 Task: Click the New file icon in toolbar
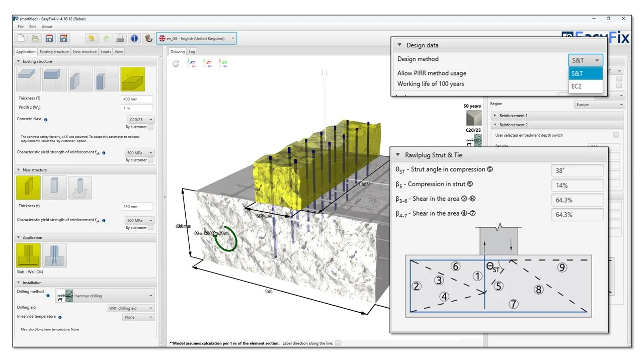pos(21,38)
